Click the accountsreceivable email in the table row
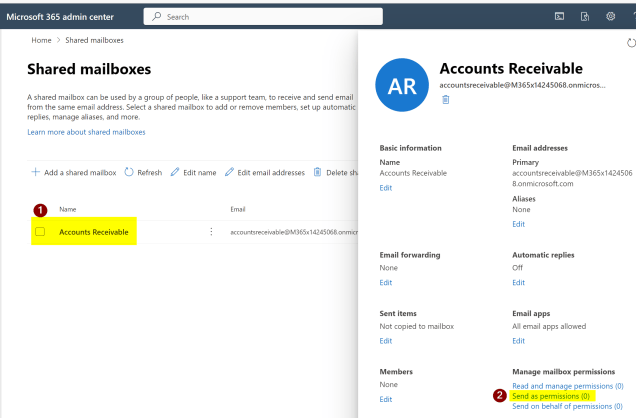Viewport: 636px width, 418px height. pos(294,232)
